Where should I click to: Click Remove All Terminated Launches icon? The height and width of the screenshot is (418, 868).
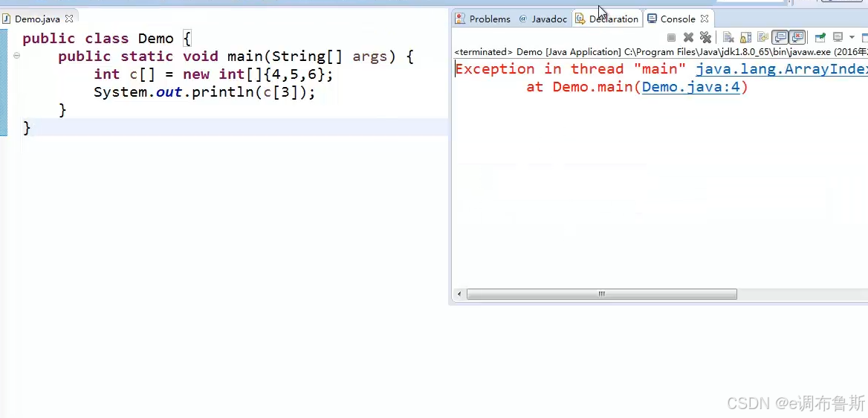pos(705,37)
